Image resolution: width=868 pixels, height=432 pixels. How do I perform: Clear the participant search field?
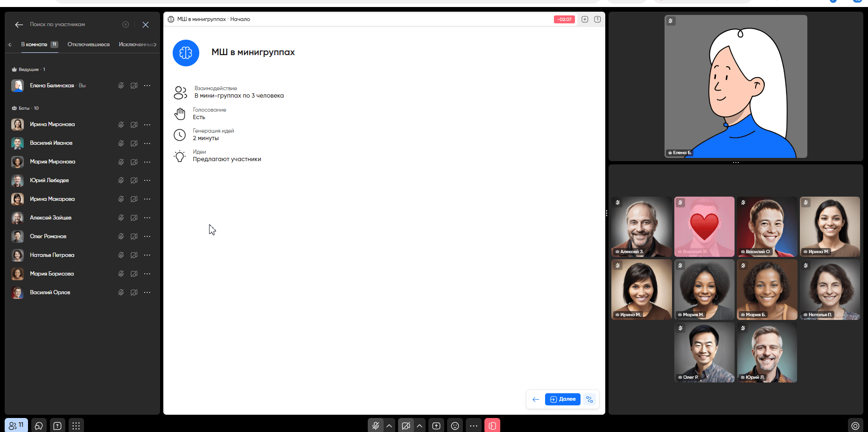point(126,24)
